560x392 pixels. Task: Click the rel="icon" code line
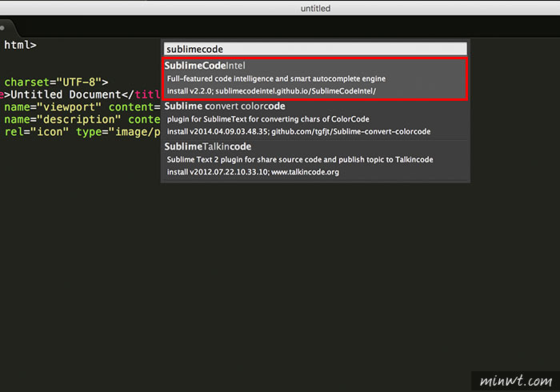[82, 132]
